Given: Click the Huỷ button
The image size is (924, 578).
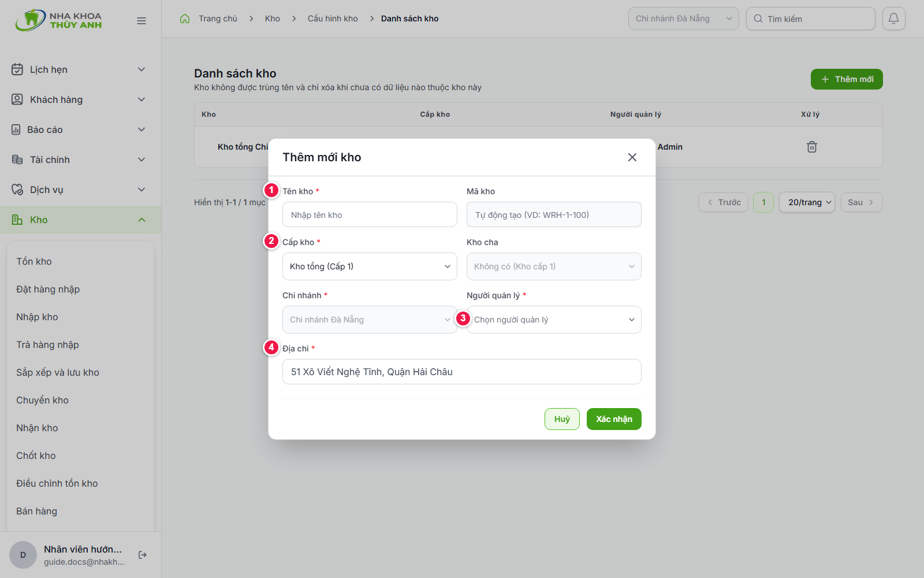Looking at the screenshot, I should [562, 419].
